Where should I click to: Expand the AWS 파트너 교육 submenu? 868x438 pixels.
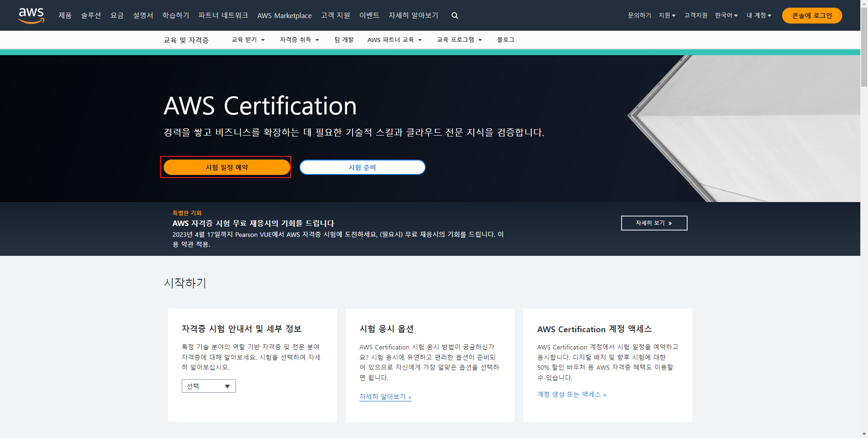[395, 40]
